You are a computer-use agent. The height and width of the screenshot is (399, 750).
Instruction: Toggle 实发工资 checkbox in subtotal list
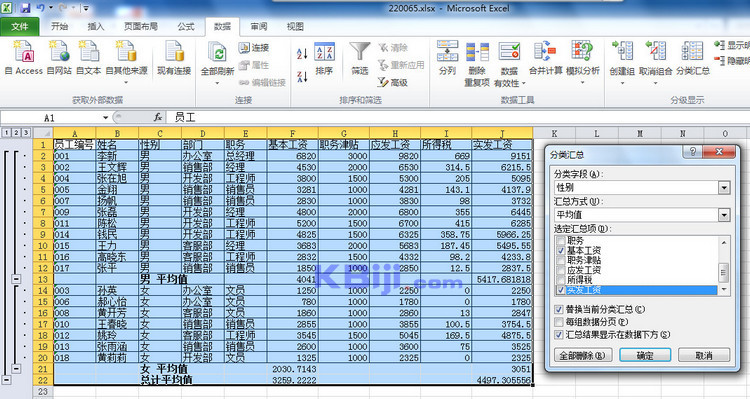[561, 290]
